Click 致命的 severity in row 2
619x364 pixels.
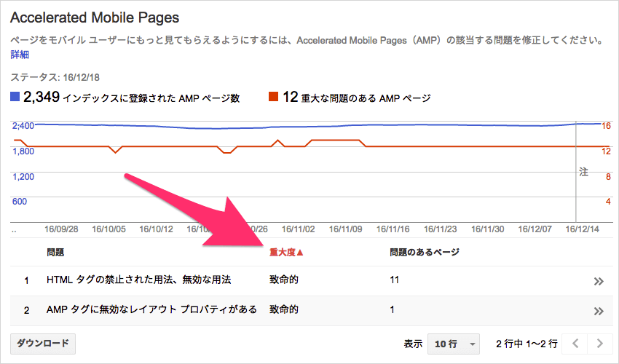[x=284, y=309]
